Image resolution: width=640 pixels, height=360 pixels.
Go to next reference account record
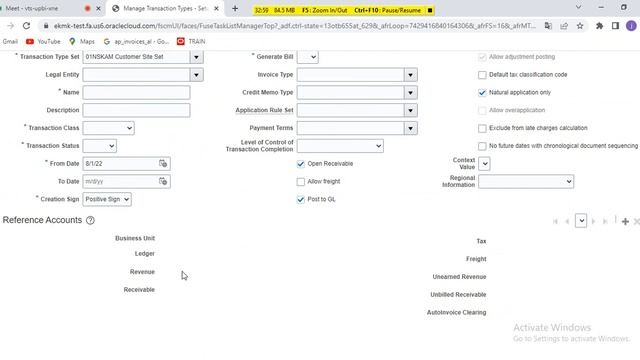593,221
